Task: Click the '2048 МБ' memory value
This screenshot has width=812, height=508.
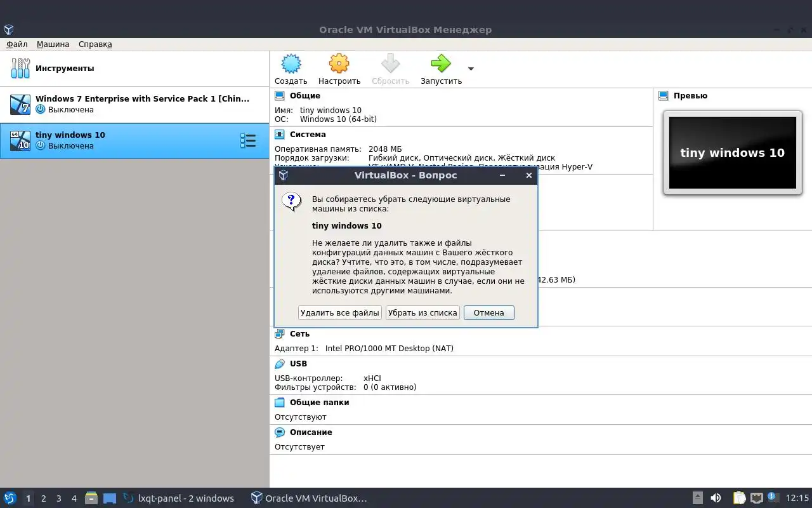Action: tap(385, 149)
